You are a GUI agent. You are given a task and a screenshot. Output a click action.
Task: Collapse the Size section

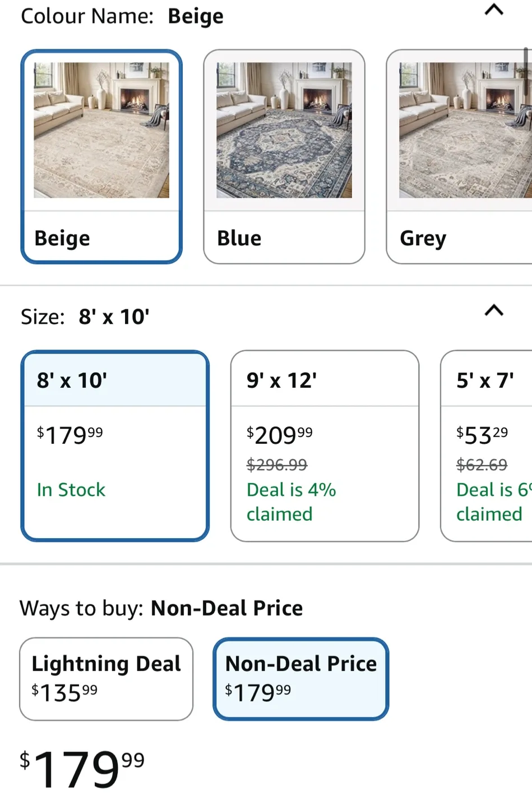tap(493, 310)
